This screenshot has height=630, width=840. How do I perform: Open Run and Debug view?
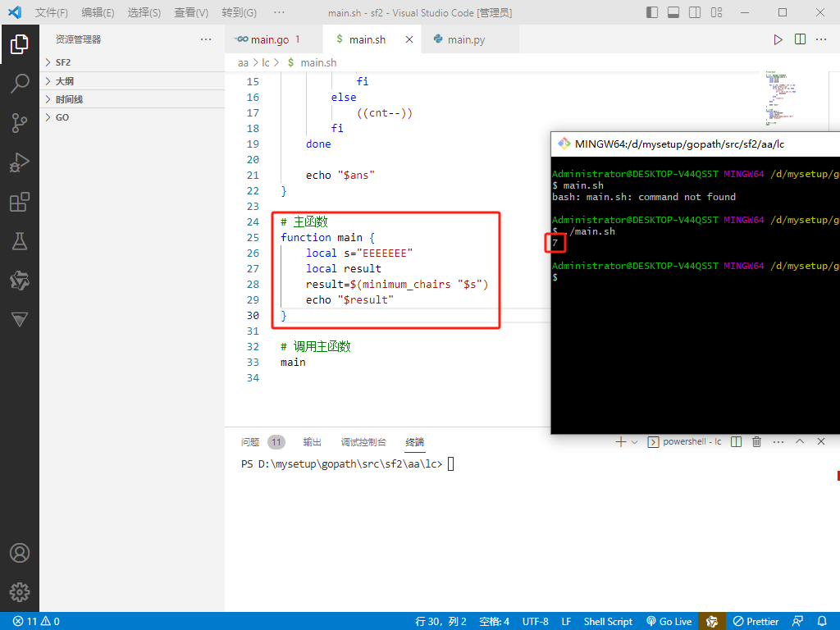pos(20,162)
